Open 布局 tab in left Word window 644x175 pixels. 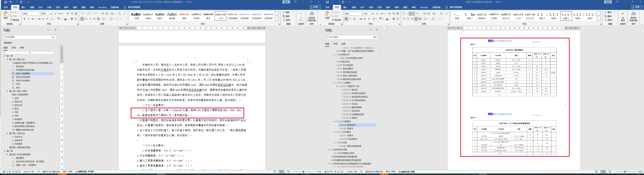click(x=49, y=7)
